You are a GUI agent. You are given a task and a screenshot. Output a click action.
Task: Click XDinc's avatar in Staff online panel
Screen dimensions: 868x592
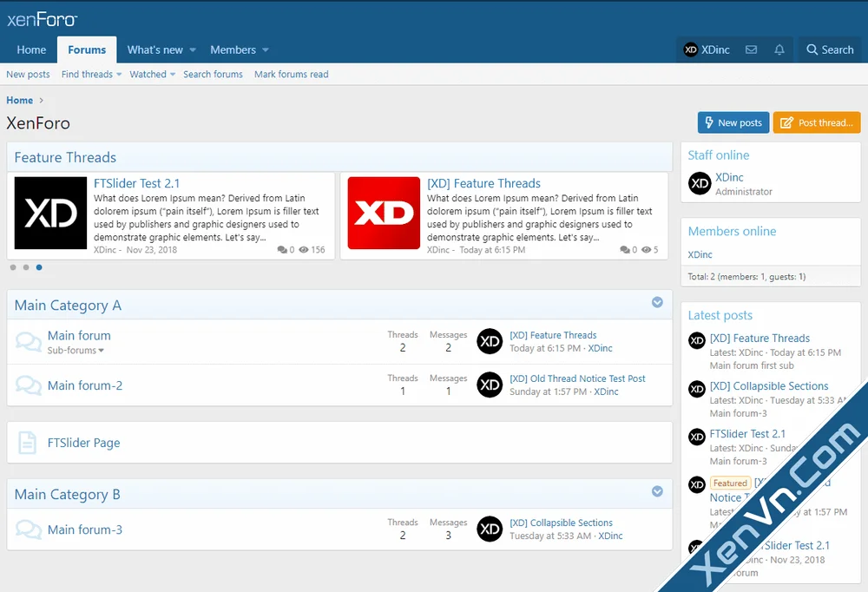point(699,183)
